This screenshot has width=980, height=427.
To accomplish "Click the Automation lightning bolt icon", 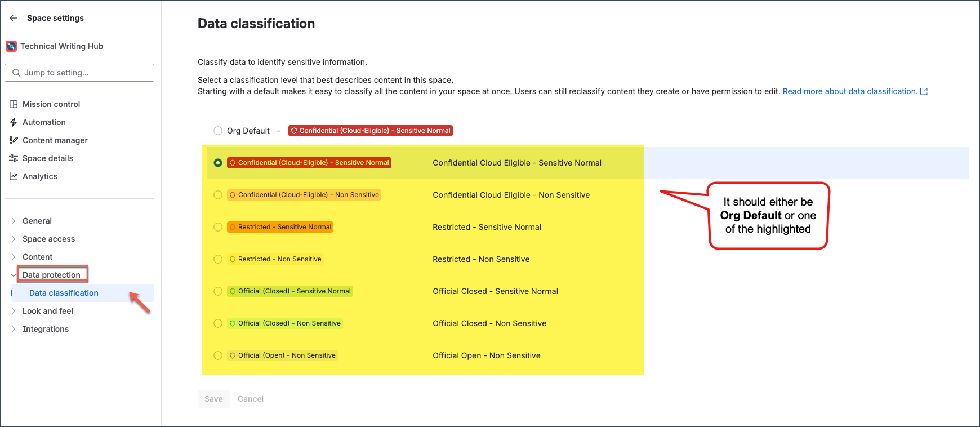I will 14,122.
